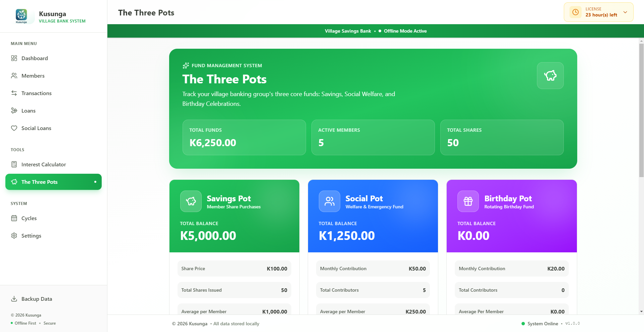
Task: Collapse the MAIN MENU section
Action: point(23,43)
